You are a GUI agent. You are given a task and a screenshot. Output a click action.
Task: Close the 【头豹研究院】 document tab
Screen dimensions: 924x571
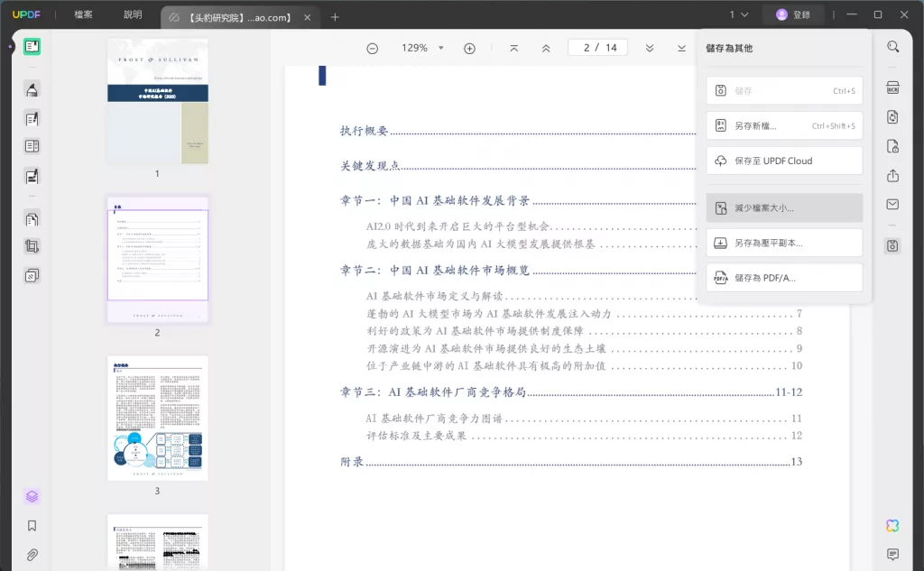click(x=307, y=18)
